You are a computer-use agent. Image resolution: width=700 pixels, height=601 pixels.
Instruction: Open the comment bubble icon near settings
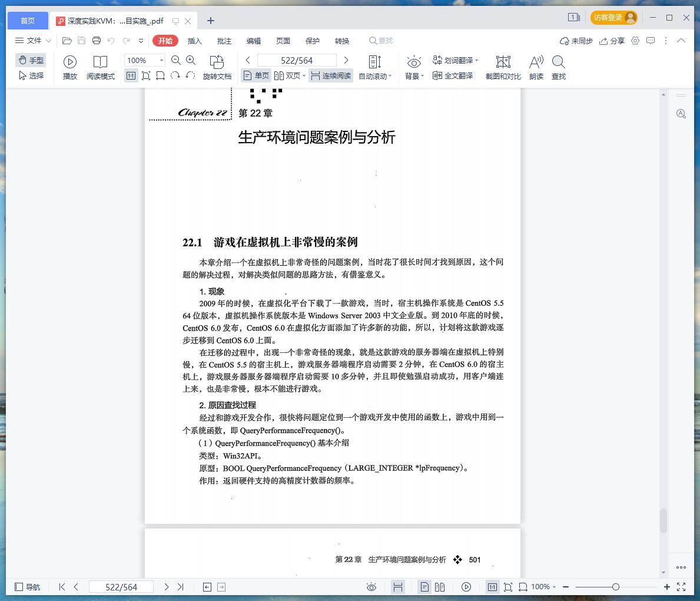coord(651,41)
